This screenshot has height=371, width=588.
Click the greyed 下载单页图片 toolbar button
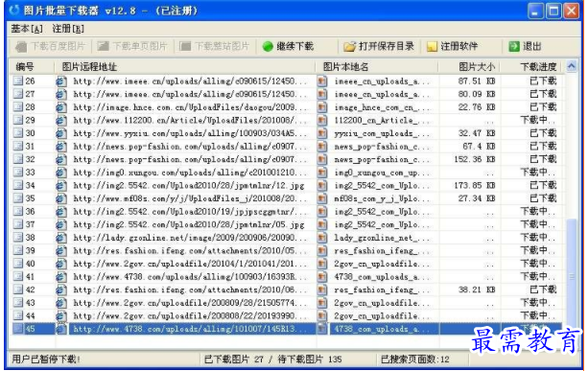[132, 46]
